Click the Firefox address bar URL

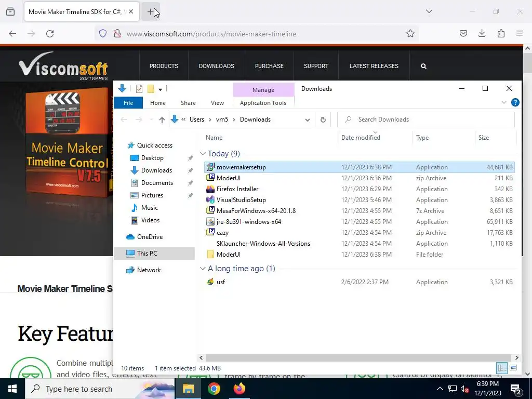211,34
